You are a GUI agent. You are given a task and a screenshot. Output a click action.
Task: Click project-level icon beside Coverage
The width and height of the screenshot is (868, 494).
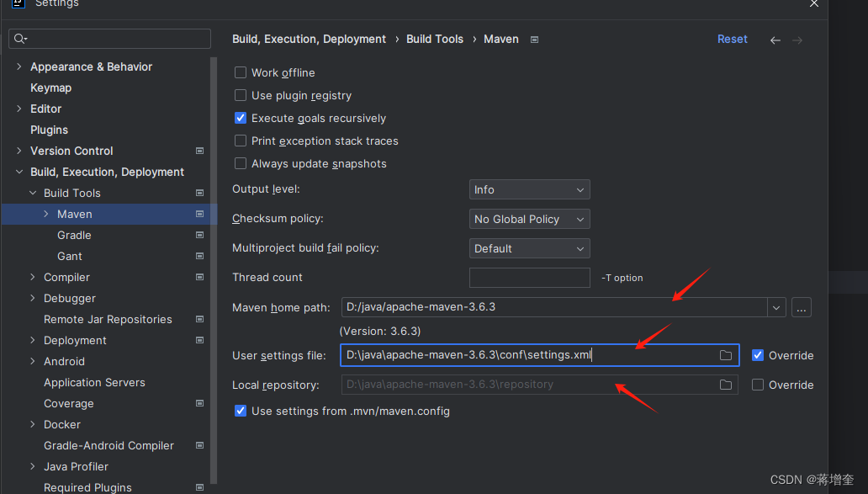click(x=200, y=403)
